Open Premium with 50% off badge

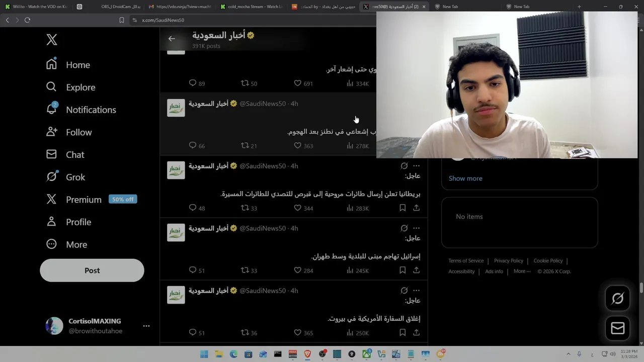[x=91, y=200]
